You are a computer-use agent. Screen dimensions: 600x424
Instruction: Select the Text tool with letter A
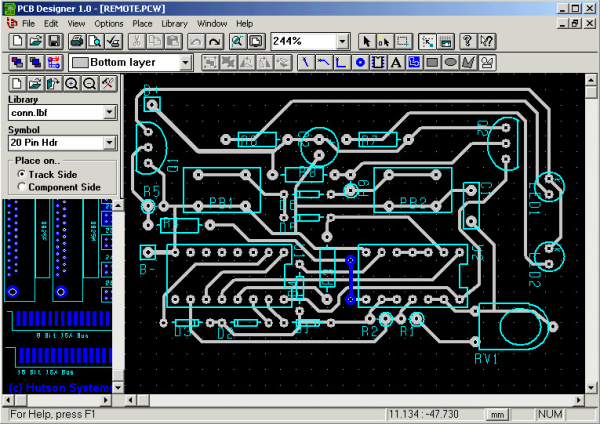(x=395, y=62)
